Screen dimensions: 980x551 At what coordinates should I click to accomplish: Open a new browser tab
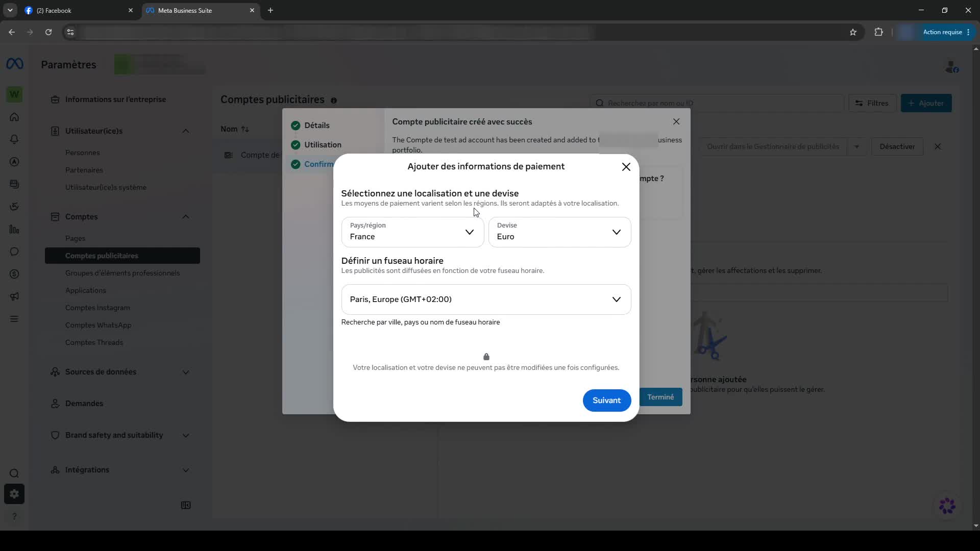tap(271, 10)
